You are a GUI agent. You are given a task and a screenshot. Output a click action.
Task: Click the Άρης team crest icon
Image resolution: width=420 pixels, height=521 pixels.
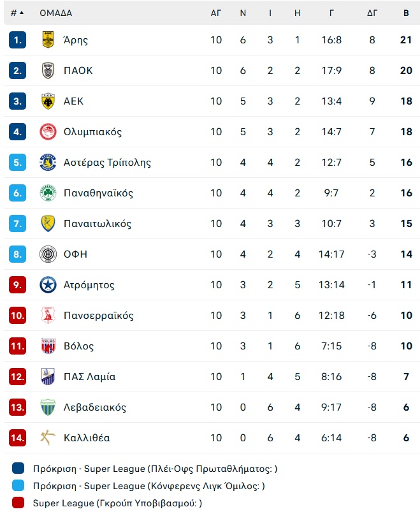(x=48, y=40)
